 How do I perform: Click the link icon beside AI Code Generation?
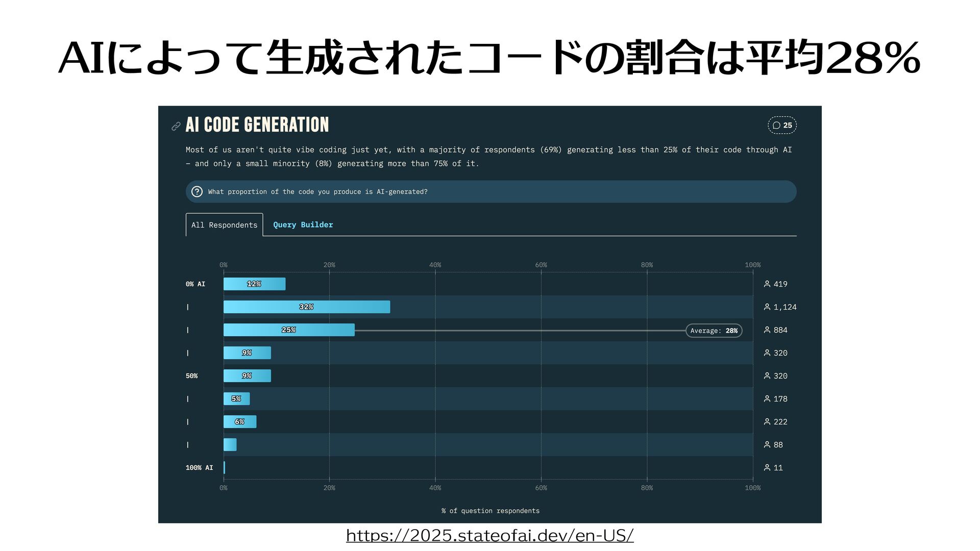pyautogui.click(x=176, y=126)
